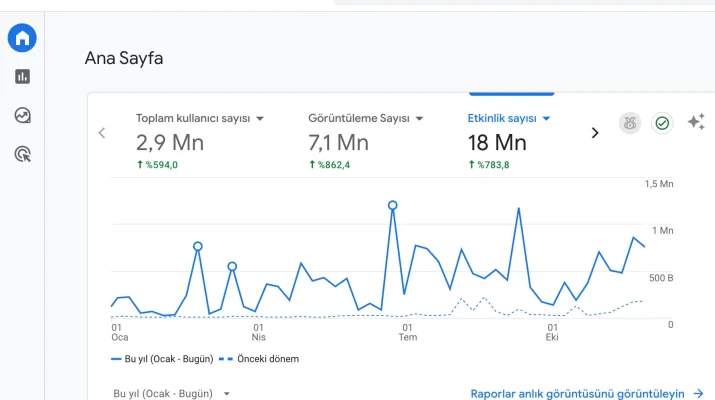Screen dimensions: 715x400
Task: Open the Explore icon in sidebar
Action: [x=22, y=115]
